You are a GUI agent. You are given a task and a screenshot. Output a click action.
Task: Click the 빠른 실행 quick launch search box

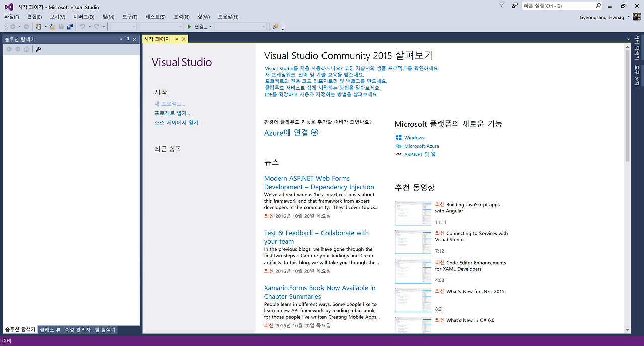click(x=558, y=6)
